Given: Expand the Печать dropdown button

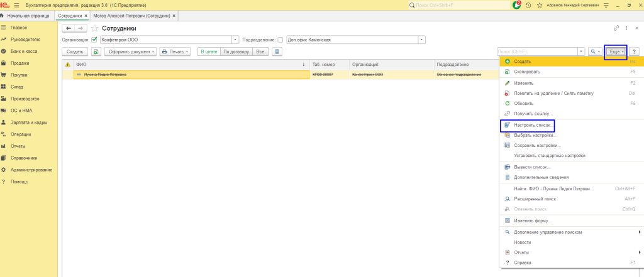Looking at the screenshot, I should (174, 52).
